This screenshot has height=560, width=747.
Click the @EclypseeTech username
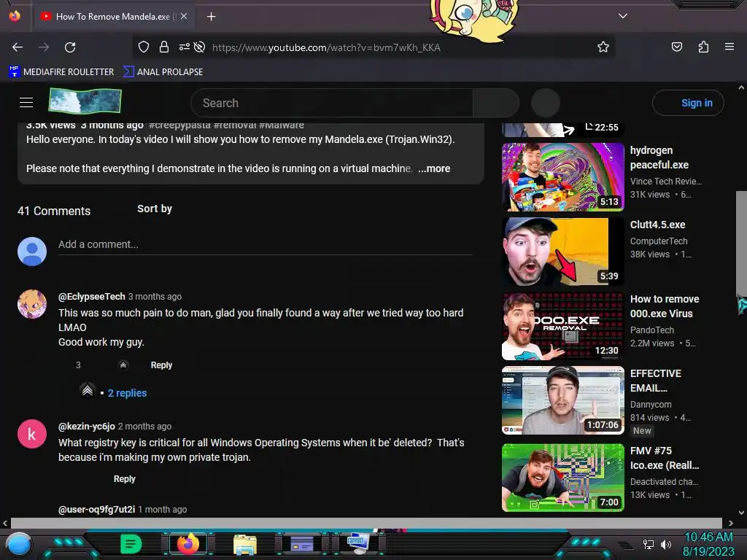point(91,297)
